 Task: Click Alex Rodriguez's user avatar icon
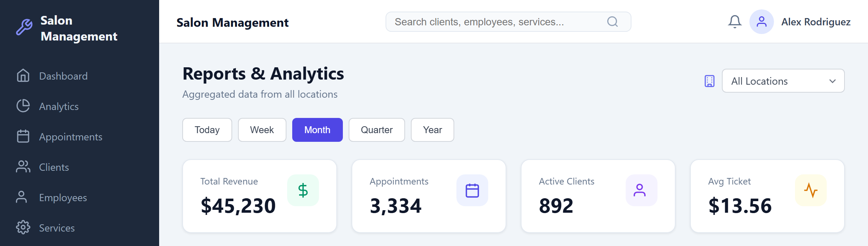(761, 22)
